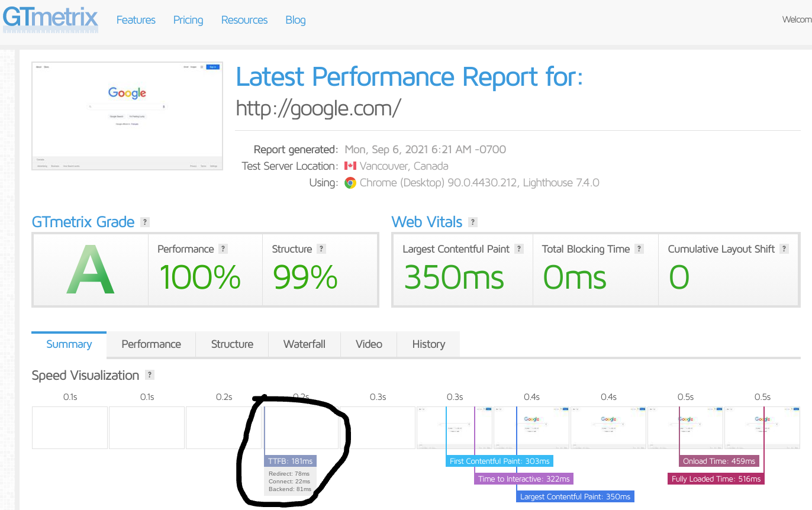The width and height of the screenshot is (812, 510).
Task: Select the Video tab
Action: (x=369, y=344)
